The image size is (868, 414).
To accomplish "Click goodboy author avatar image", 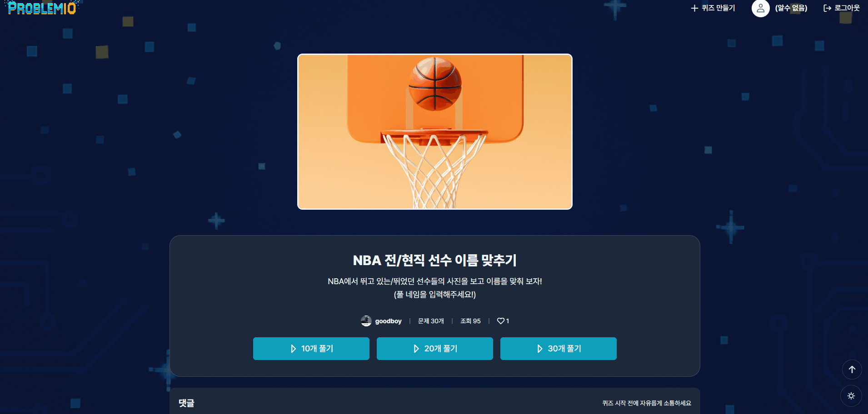I will pos(366,321).
